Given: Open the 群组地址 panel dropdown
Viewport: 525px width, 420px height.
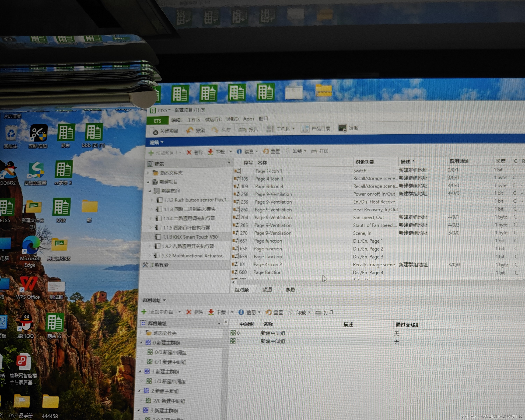Looking at the screenshot, I should [x=165, y=300].
